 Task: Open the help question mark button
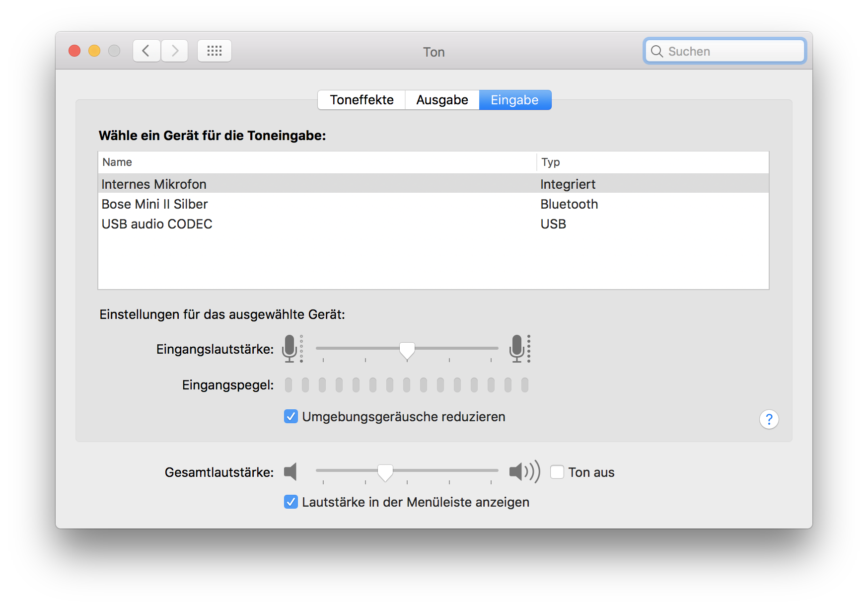769,420
